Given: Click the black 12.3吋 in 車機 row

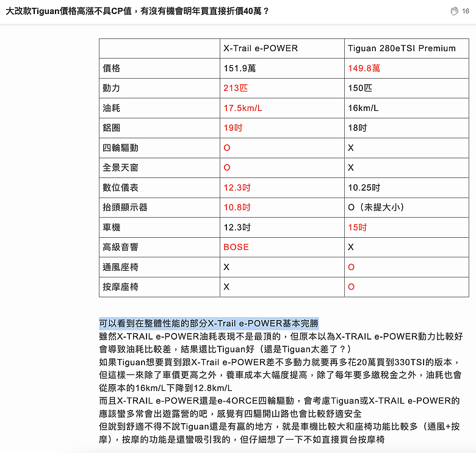Looking at the screenshot, I should [x=237, y=227].
